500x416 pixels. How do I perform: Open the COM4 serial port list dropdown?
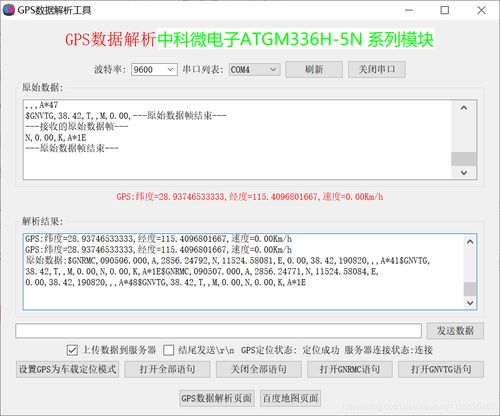click(x=254, y=69)
